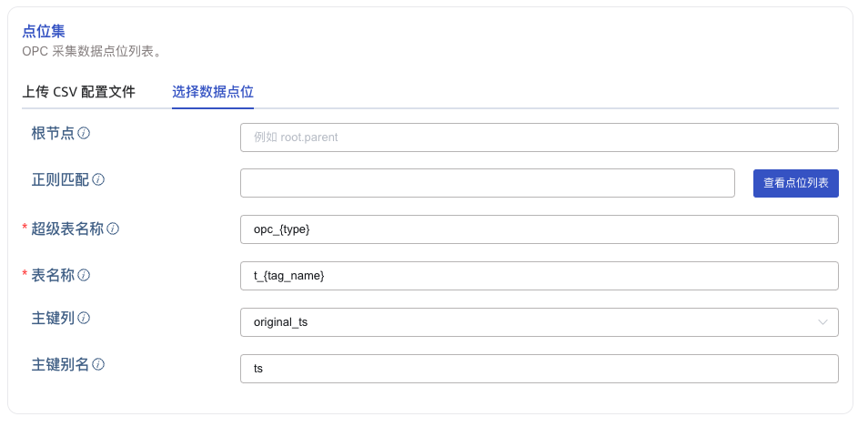This screenshot has width=868, height=427.
Task: Click info icon next to 根节点
Action: [84, 133]
